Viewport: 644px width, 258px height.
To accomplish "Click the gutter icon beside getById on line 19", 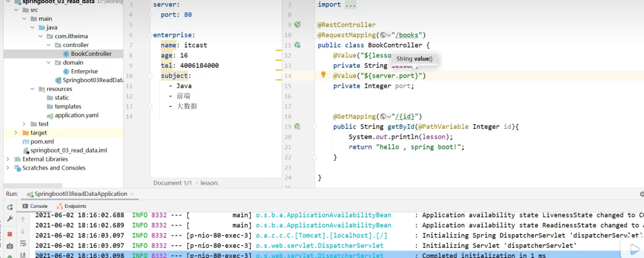I will pos(298,127).
